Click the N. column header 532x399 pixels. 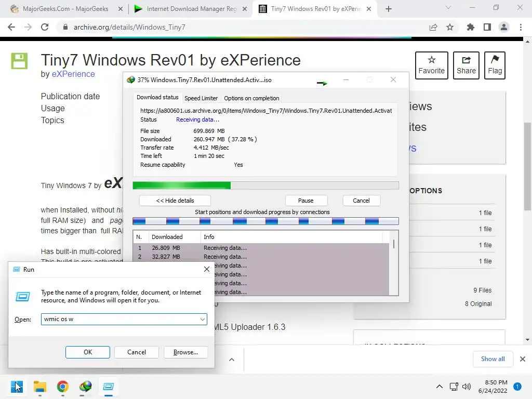click(141, 237)
